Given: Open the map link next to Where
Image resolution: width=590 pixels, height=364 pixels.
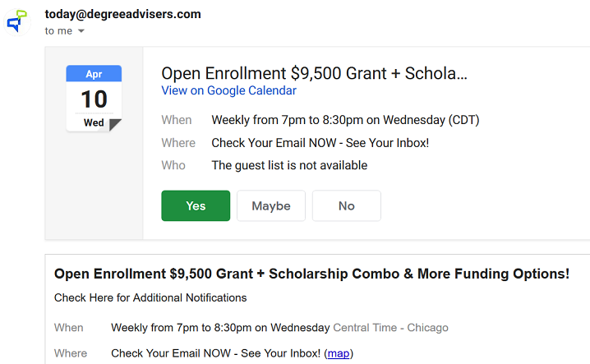Looking at the screenshot, I should point(339,353).
